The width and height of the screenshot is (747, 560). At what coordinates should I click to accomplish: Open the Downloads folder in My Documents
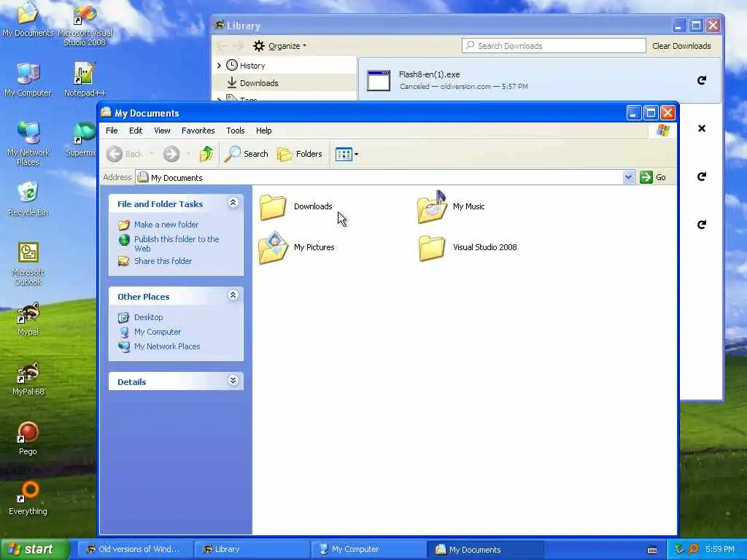click(295, 206)
